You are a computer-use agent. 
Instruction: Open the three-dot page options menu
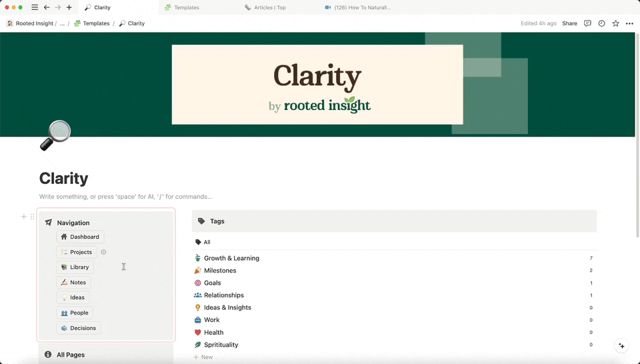(x=629, y=23)
